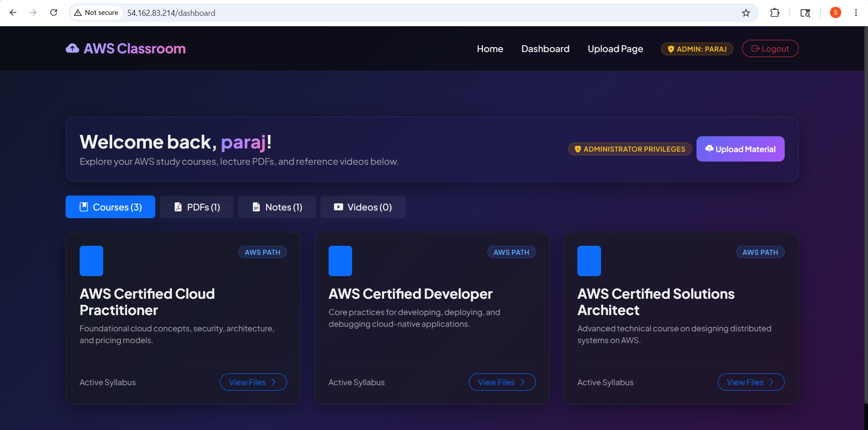Navigate to Home in the top menu

tap(490, 49)
